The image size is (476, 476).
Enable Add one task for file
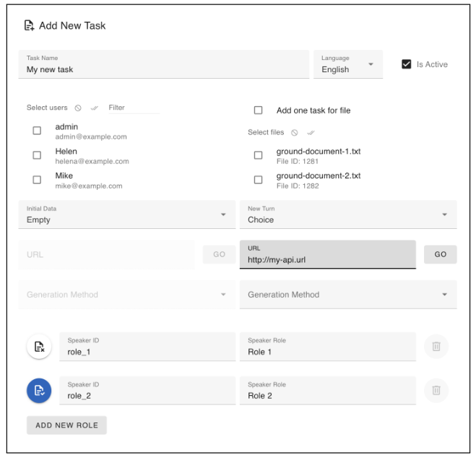pyautogui.click(x=258, y=111)
